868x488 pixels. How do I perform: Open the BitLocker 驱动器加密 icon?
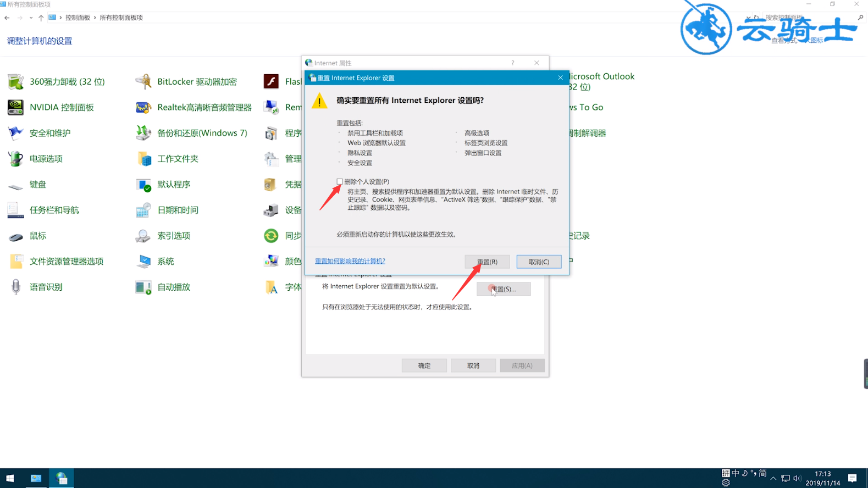(143, 82)
